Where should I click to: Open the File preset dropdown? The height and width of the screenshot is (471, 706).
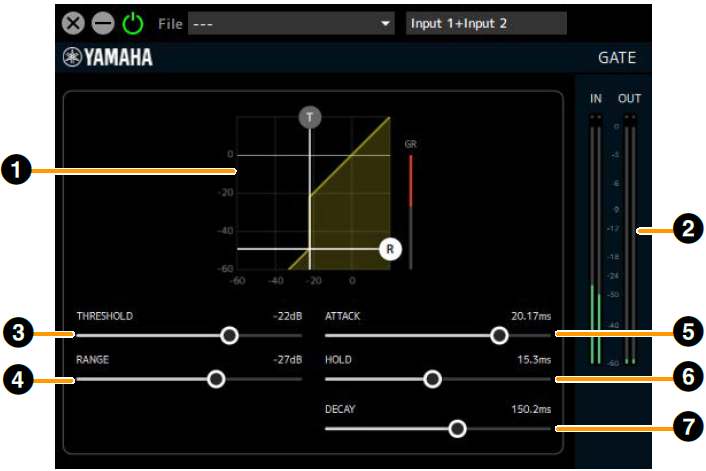click(x=290, y=23)
